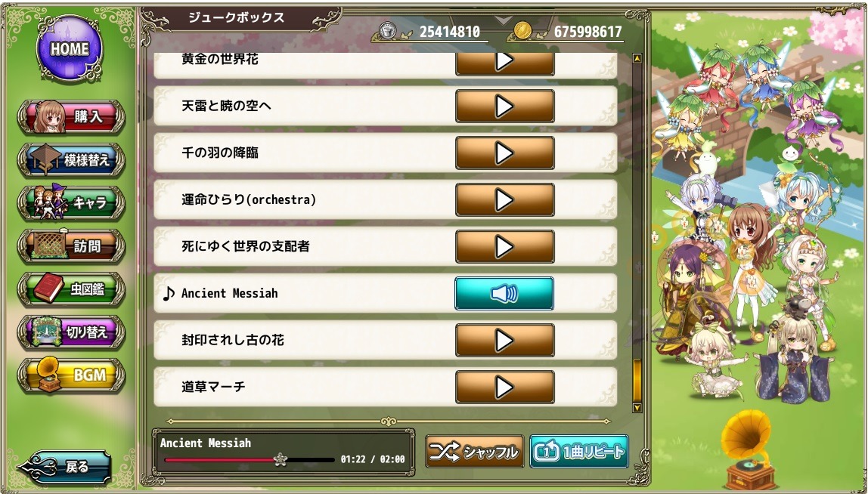Play 運命ひらり(orchestra) track
Viewport: 868px width, 494px height.
coord(504,199)
